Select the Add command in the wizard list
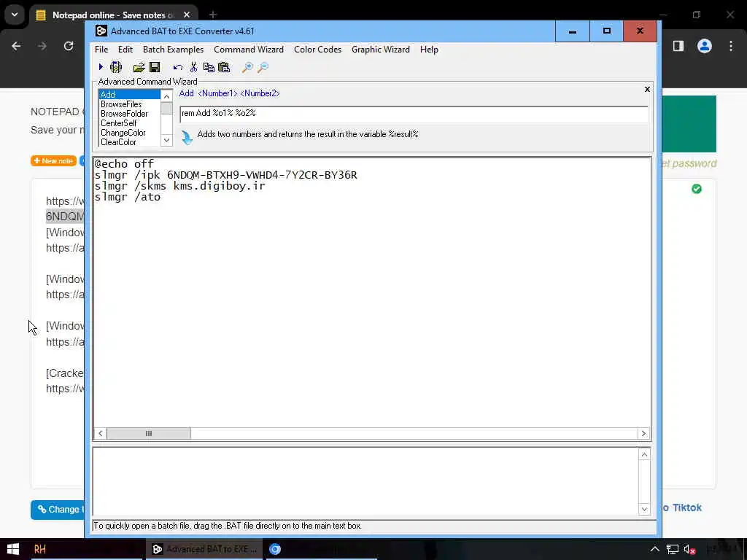 130,94
